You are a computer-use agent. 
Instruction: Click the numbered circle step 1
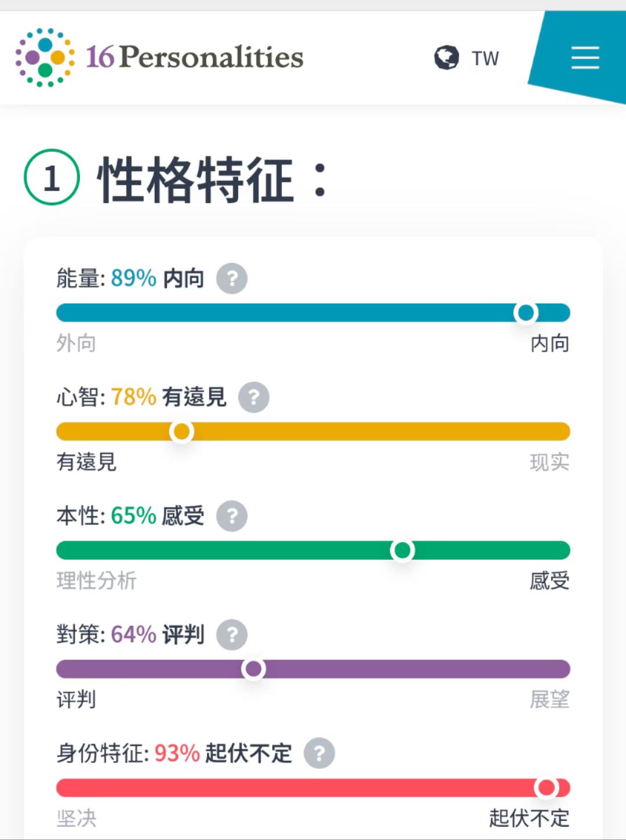pos(52,177)
